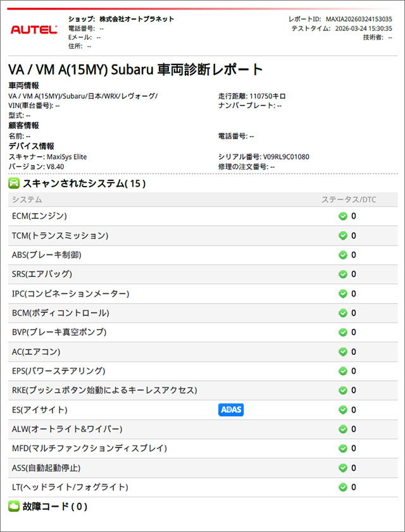Select ALW(オートライト&ワイパー) system name
The width and height of the screenshot is (405, 532).
tap(67, 429)
